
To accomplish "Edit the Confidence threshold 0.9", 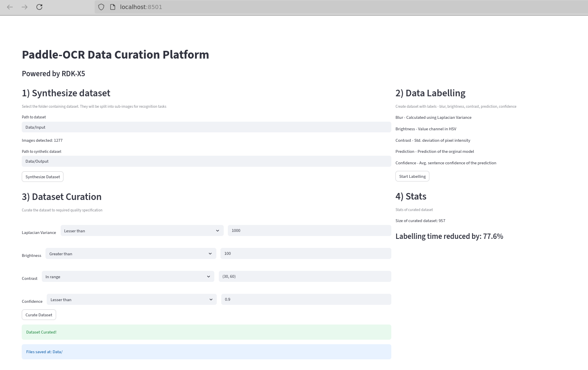I will (x=306, y=299).
